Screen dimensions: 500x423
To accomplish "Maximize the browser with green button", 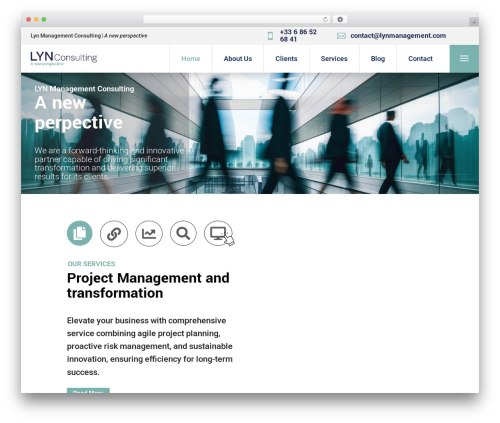I will point(44,20).
